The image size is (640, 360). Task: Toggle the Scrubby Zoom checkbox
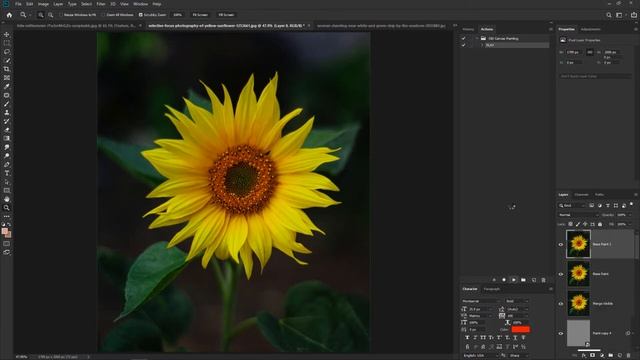click(x=140, y=15)
